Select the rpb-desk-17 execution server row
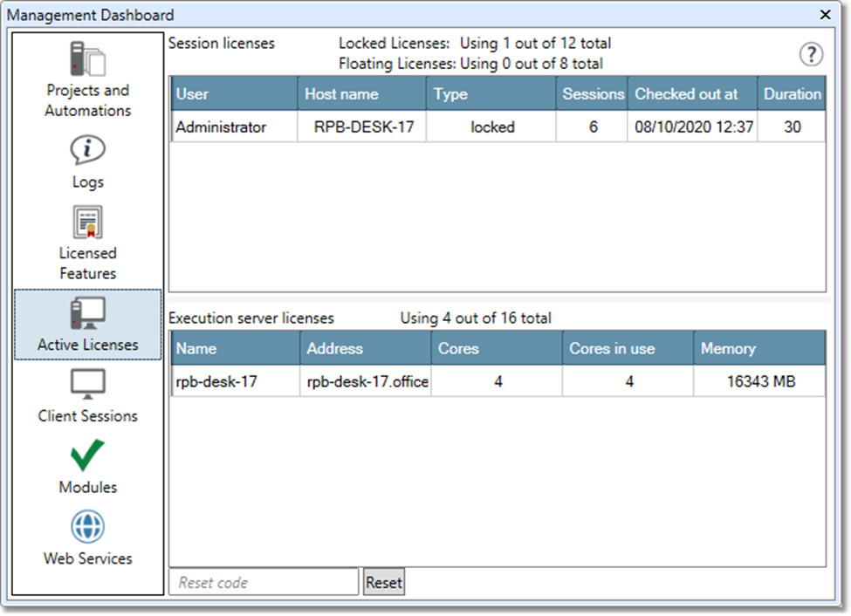 (216, 381)
